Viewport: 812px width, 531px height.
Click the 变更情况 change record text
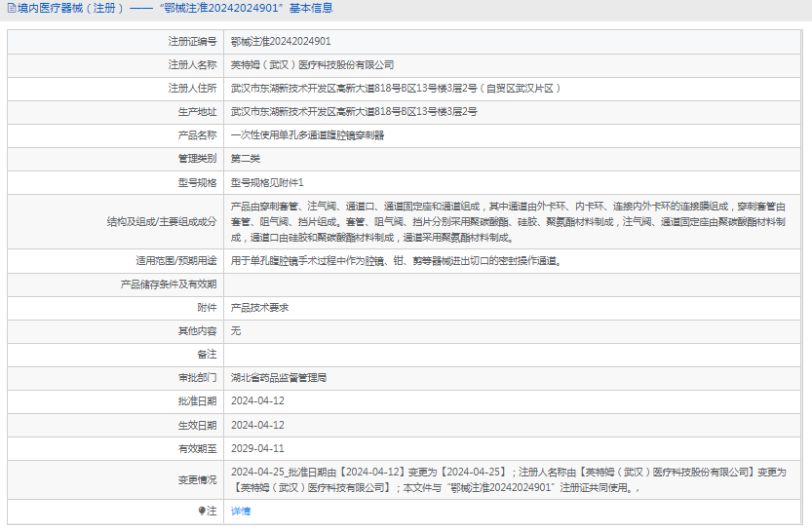click(x=509, y=480)
